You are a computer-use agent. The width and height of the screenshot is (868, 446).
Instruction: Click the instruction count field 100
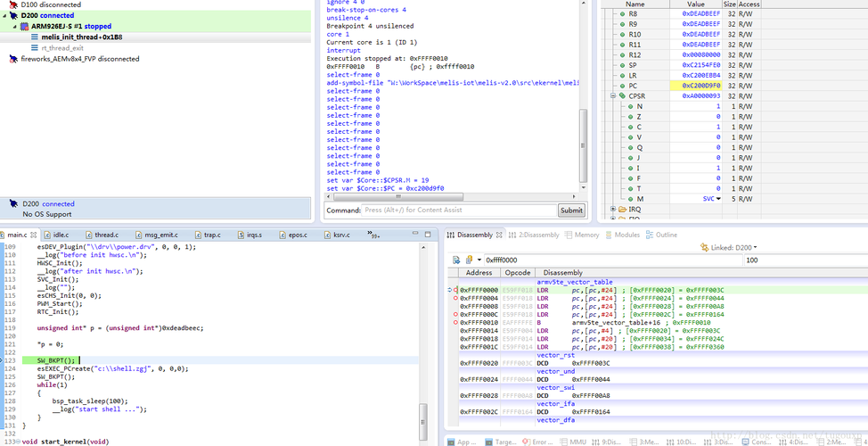[805, 260]
